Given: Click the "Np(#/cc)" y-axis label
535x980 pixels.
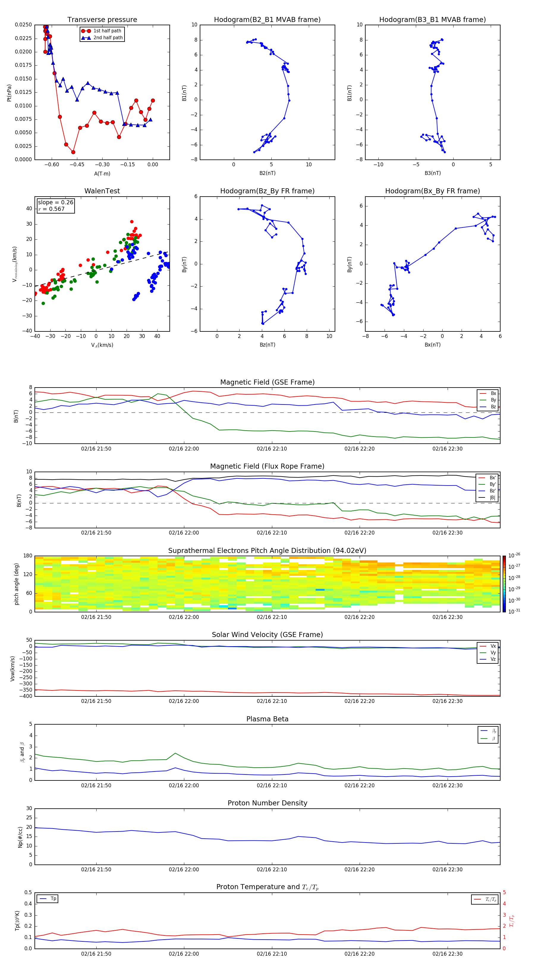Looking at the screenshot, I should 20,837.
